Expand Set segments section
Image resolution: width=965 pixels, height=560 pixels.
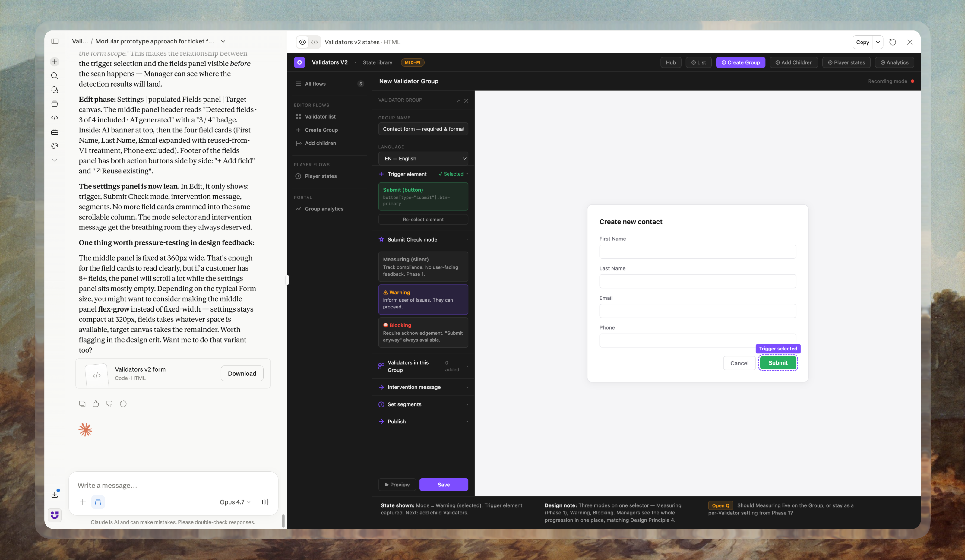[x=423, y=404]
